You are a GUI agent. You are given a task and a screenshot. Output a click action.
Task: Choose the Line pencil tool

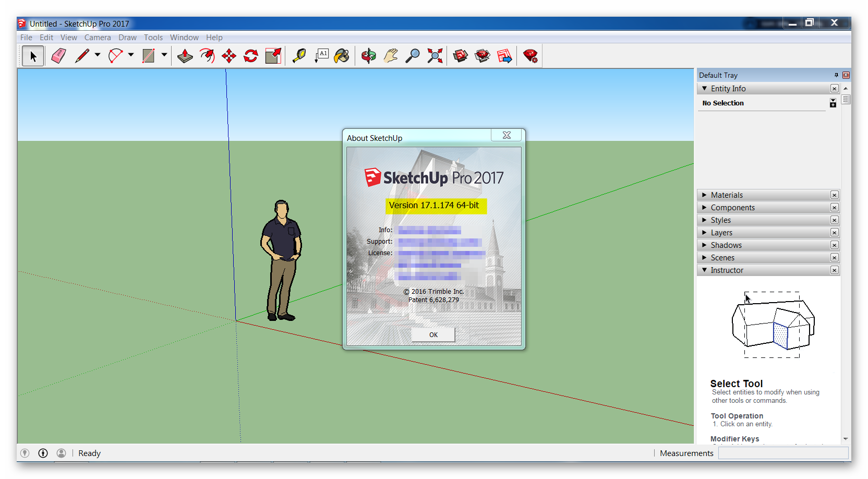82,56
